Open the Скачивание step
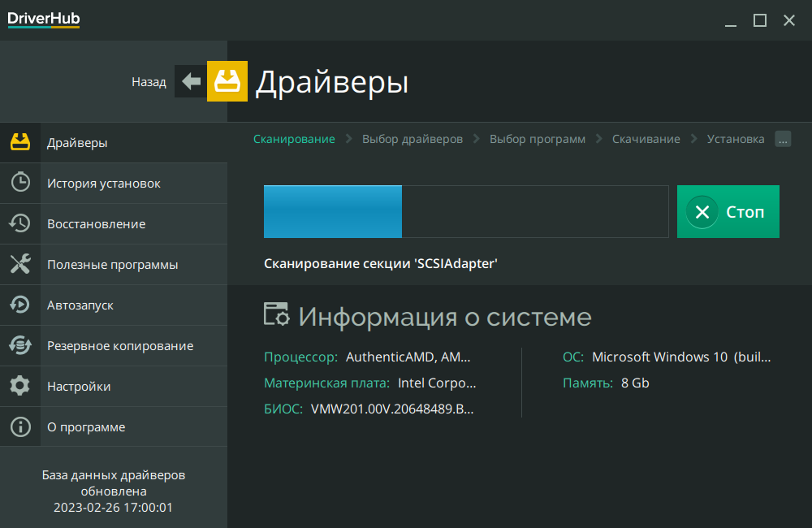The image size is (812, 528). [646, 139]
